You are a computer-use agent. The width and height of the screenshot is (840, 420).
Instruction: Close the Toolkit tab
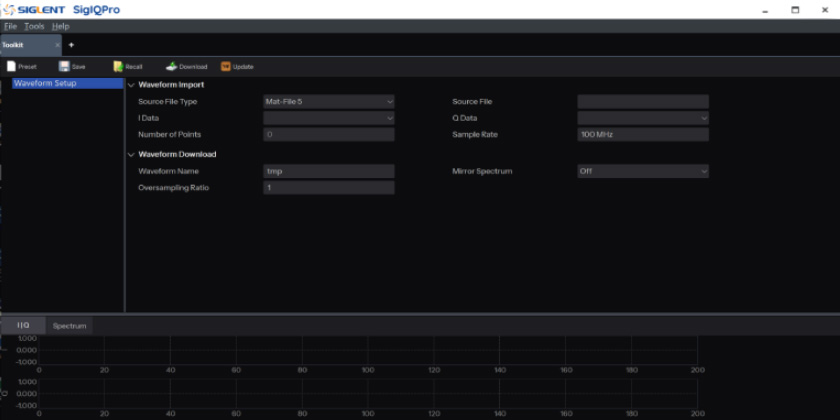57,45
